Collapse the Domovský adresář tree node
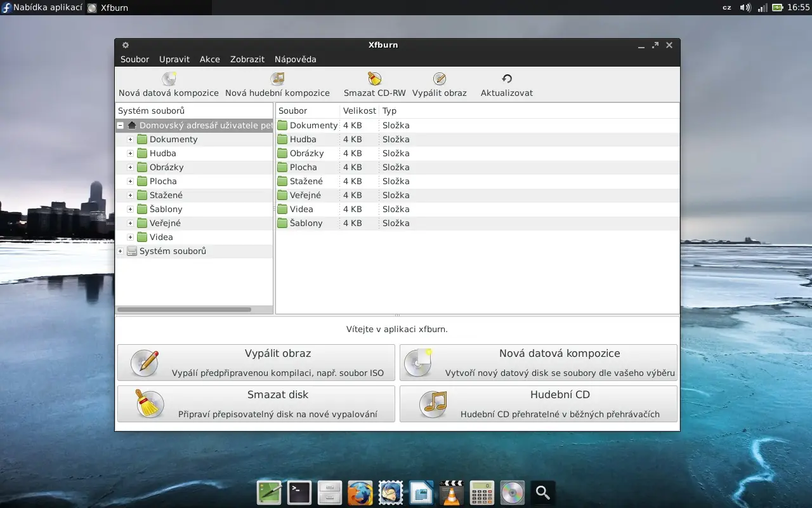Screen dimensions: 812x508 click(121, 125)
